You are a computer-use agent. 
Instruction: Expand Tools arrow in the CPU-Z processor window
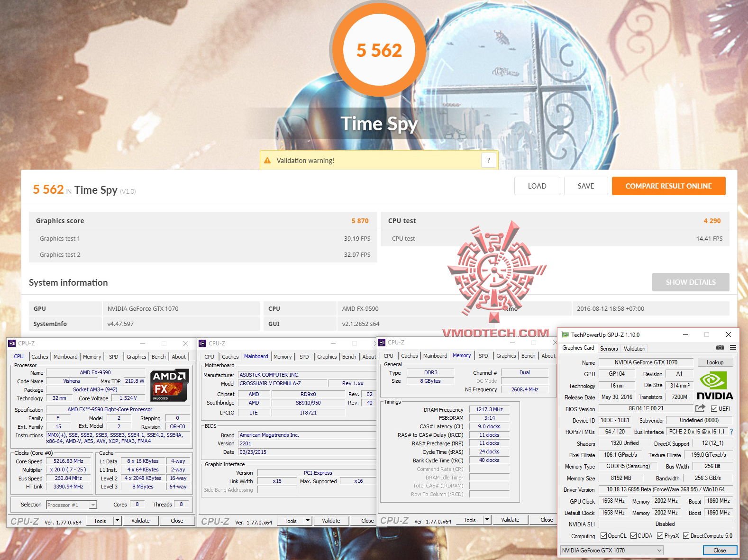pos(117,521)
